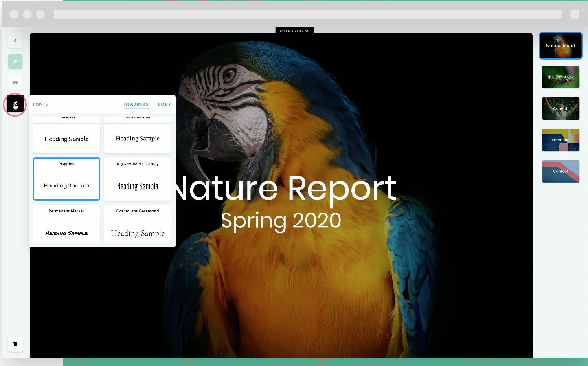Toggle preview with the eye icon
Image resolution: width=588 pixels, height=366 pixels.
[x=15, y=82]
